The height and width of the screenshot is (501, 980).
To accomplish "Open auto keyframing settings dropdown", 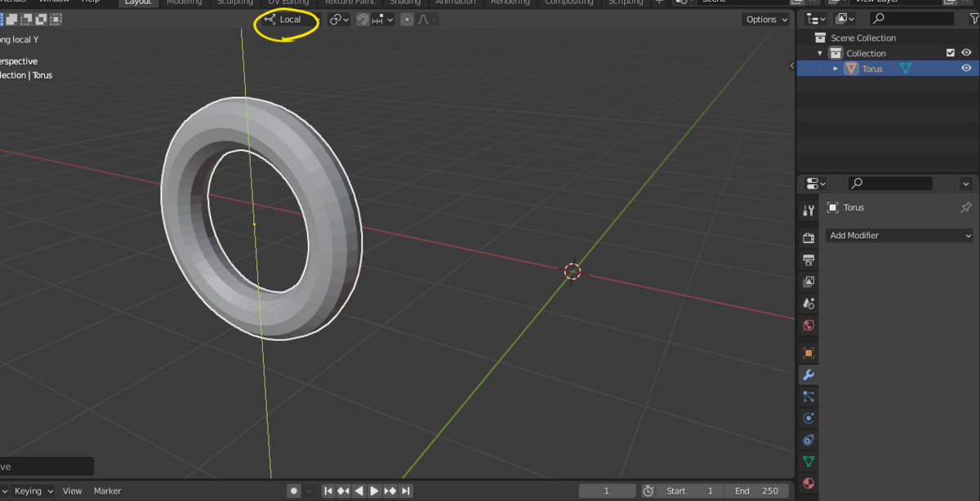I will point(309,490).
